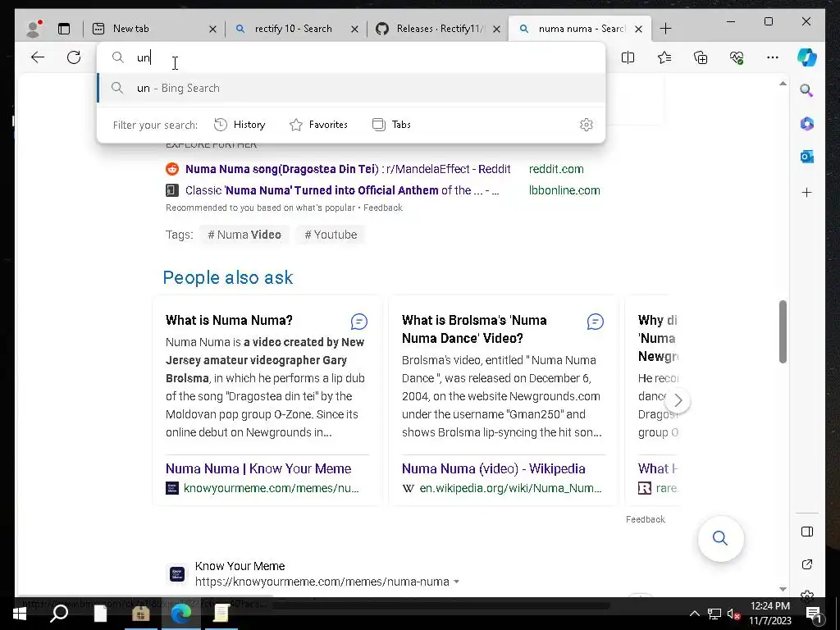Click the page vertical scrollbar thumb

click(783, 331)
